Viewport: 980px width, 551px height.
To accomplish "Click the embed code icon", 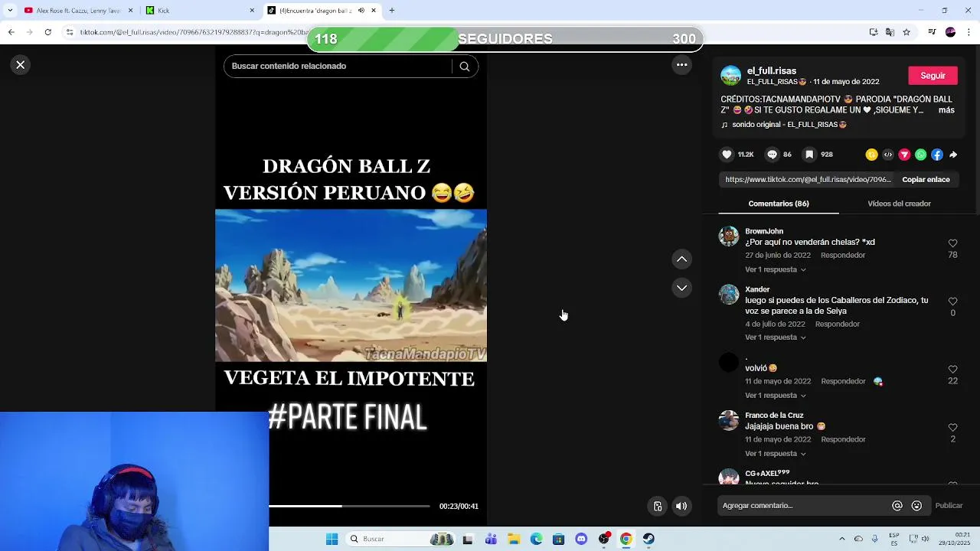I will (888, 155).
